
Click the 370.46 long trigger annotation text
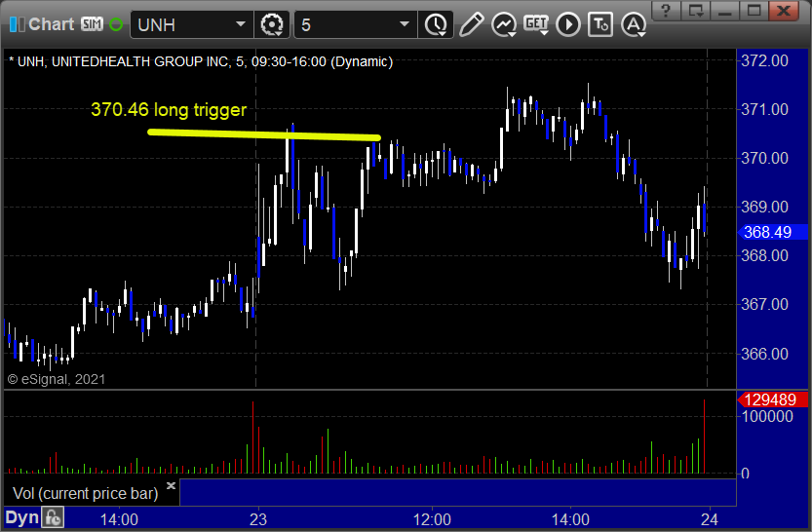click(x=169, y=110)
